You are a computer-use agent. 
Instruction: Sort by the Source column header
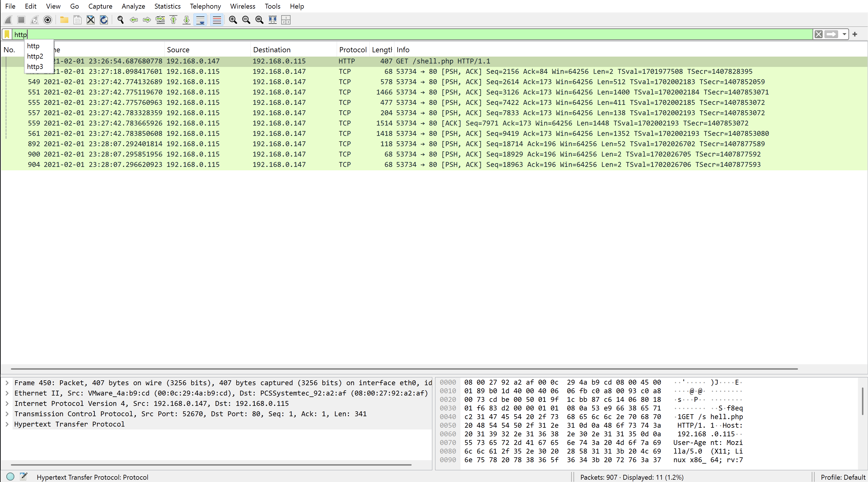point(208,50)
